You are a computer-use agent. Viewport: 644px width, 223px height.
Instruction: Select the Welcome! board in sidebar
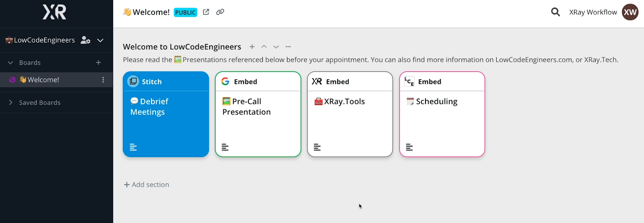43,80
